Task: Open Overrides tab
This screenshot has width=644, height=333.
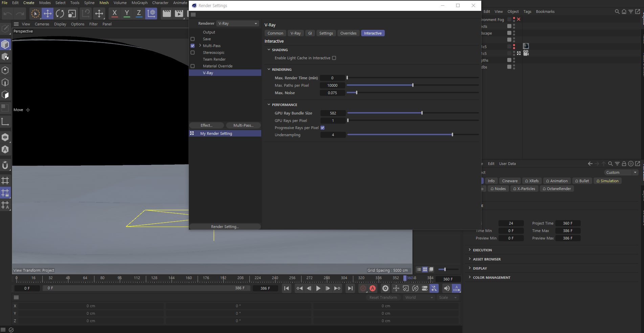Action: [x=348, y=33]
